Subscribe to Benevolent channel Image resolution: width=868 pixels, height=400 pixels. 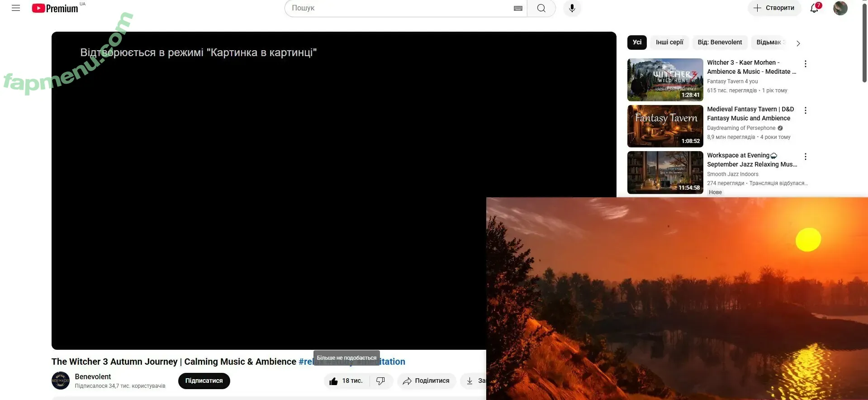coord(204,381)
